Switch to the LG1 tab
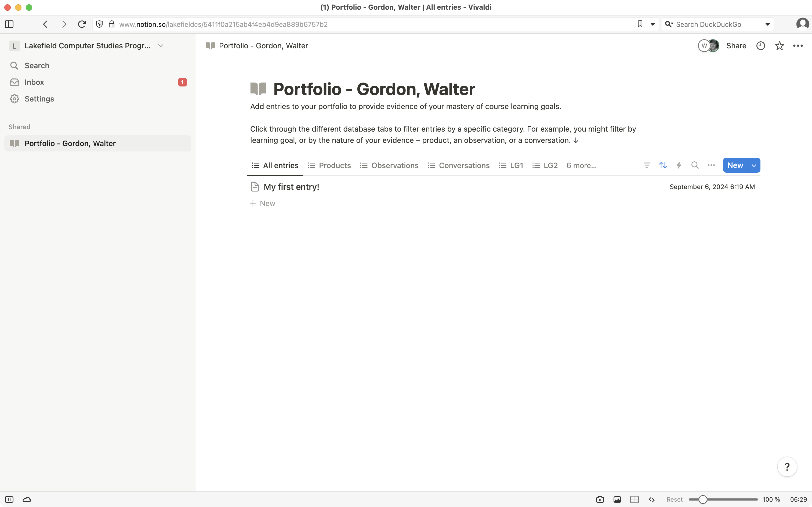 click(516, 165)
